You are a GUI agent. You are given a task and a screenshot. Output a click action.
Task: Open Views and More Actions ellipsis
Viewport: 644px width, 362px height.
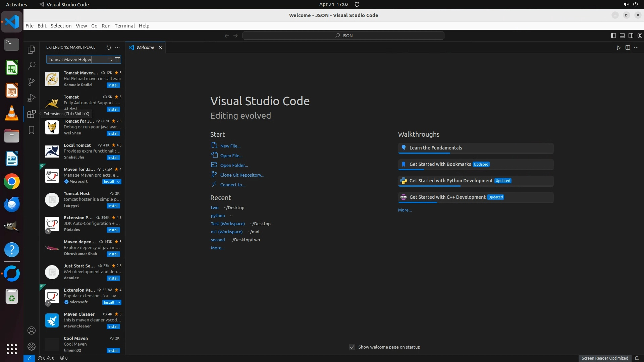tap(117, 48)
